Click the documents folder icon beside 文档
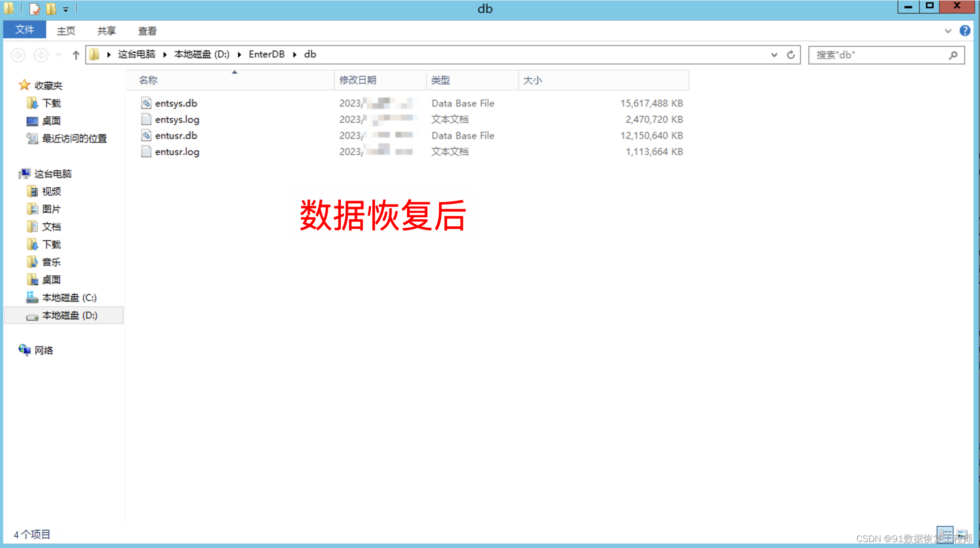This screenshot has height=548, width=980. 32,227
